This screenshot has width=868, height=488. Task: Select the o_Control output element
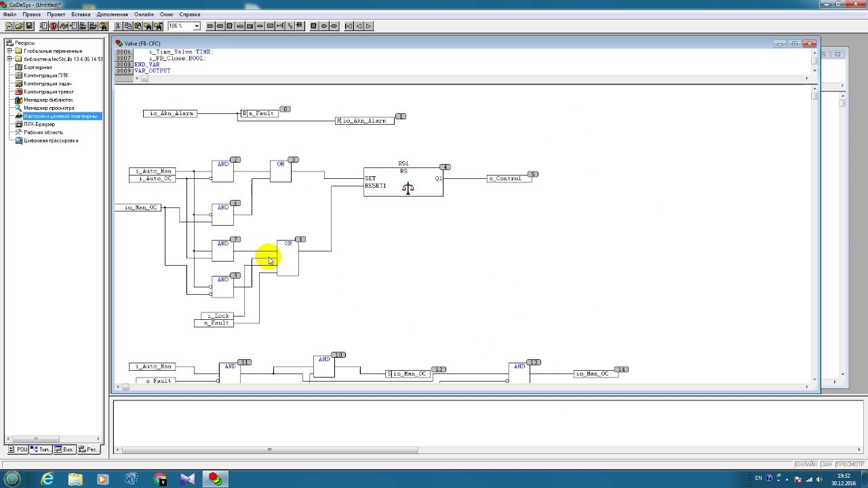click(x=509, y=178)
